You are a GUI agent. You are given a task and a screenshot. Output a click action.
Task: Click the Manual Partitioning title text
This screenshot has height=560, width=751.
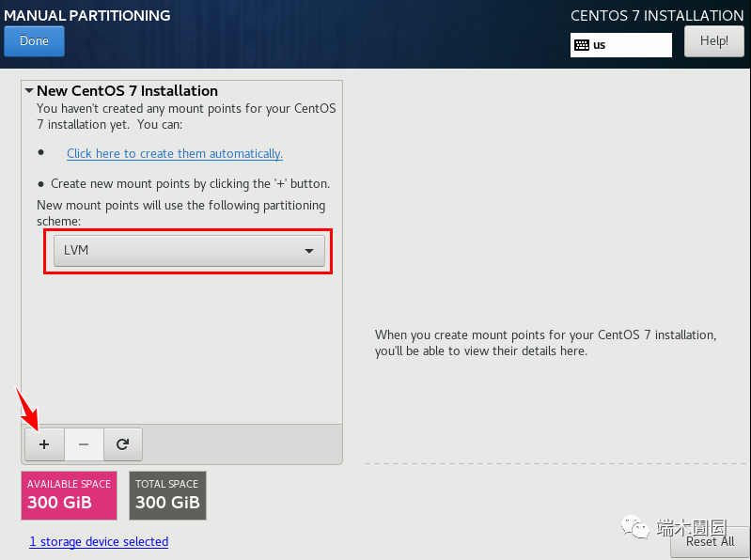pyautogui.click(x=87, y=15)
